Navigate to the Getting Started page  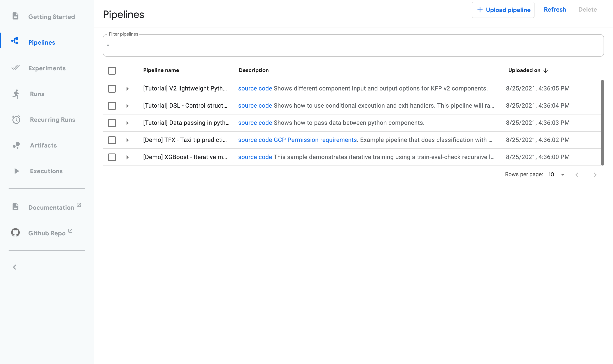51,17
